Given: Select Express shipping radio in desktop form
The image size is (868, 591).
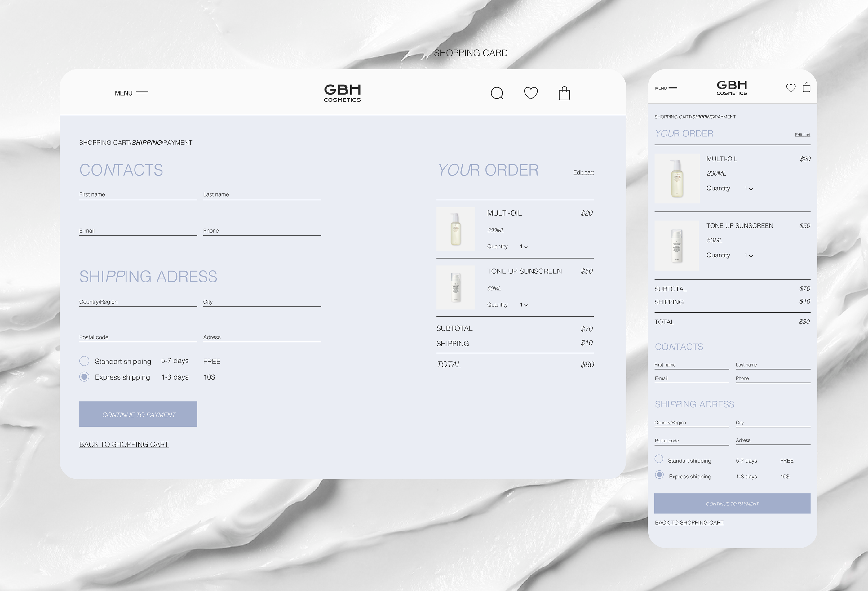Looking at the screenshot, I should pos(84,376).
